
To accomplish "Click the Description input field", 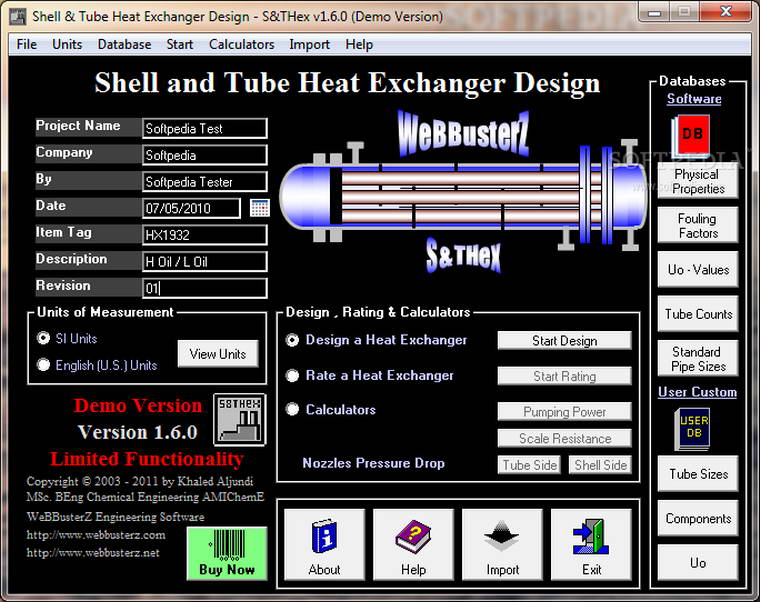I will (x=205, y=262).
